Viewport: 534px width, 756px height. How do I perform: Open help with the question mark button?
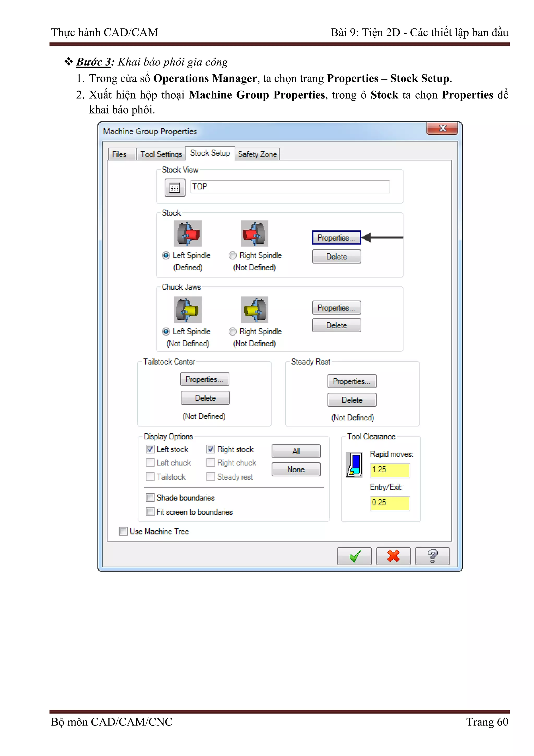click(x=432, y=556)
